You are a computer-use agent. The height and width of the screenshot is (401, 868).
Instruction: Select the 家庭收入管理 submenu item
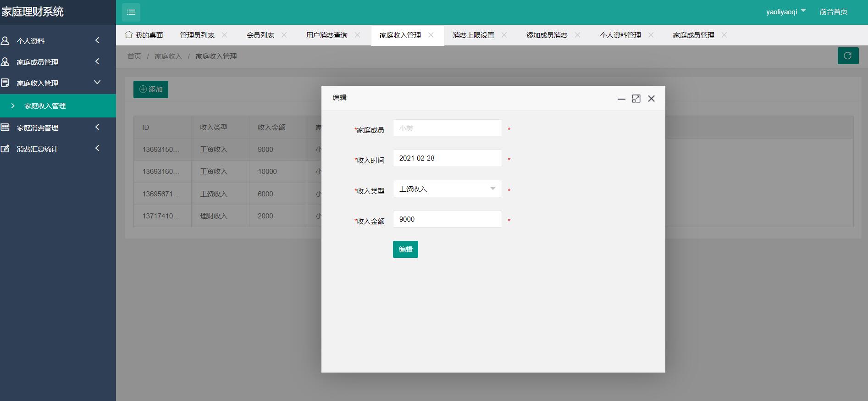pyautogui.click(x=58, y=106)
